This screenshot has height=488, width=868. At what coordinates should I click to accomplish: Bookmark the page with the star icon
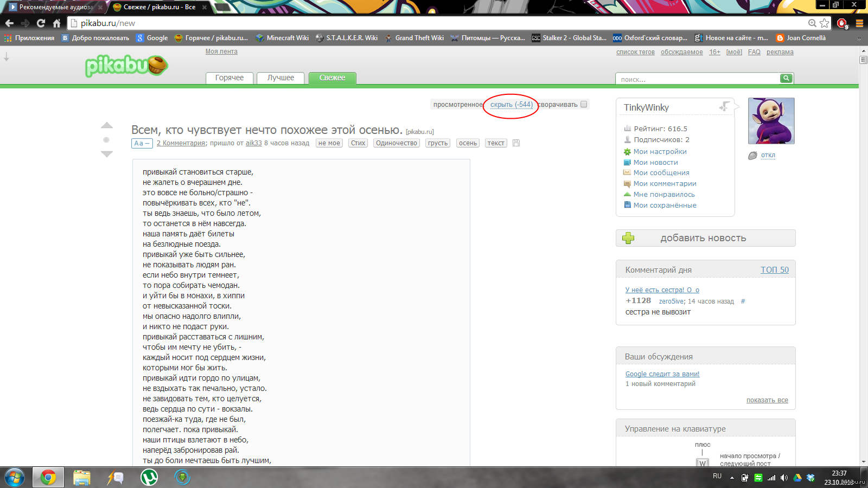tap(825, 23)
